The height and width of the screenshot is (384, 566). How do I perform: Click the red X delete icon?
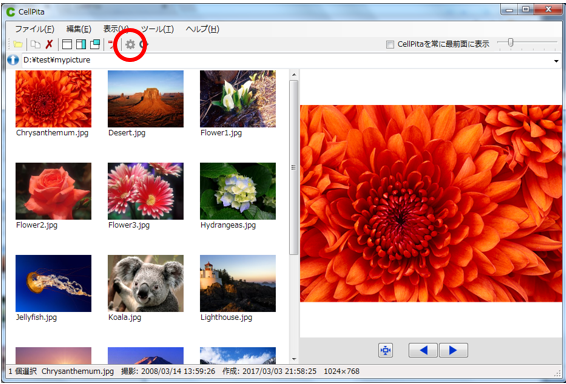(49, 44)
